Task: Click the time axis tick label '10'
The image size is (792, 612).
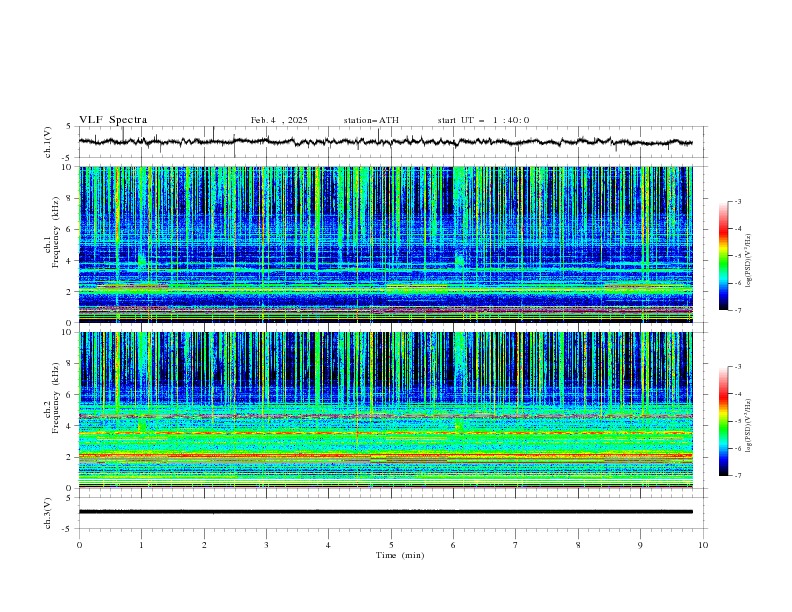Action: coord(703,545)
